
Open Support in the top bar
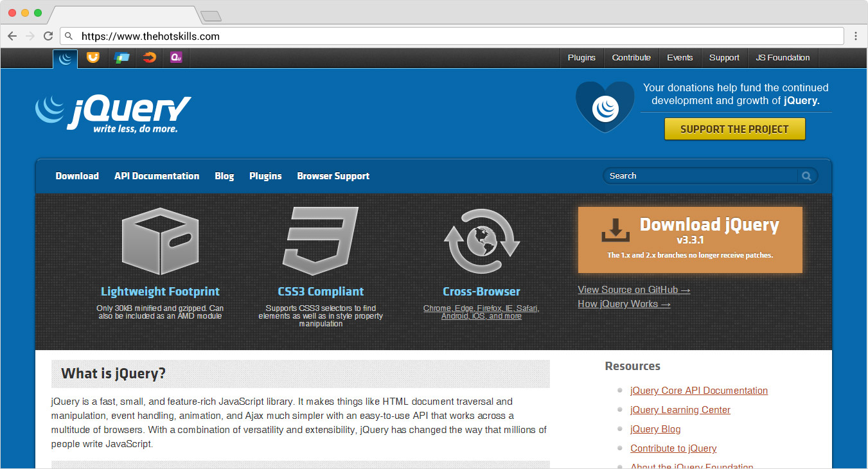coord(724,58)
